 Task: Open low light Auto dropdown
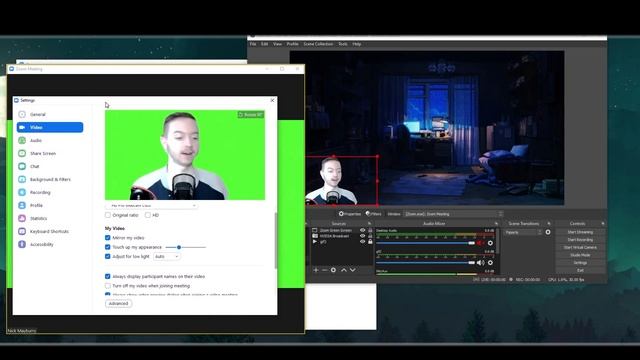point(167,256)
